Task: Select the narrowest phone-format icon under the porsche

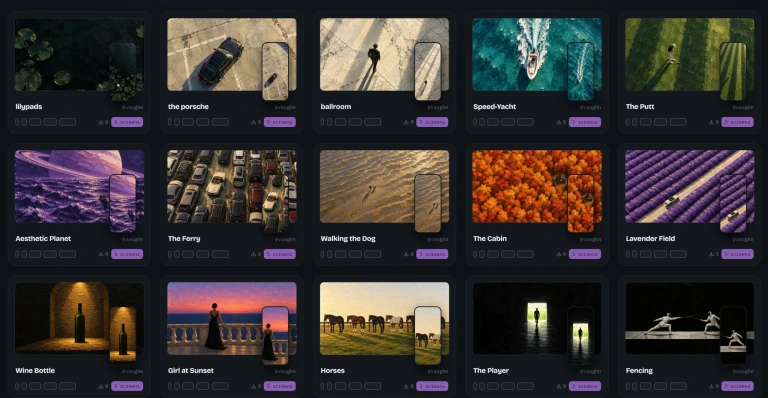Action: (x=170, y=122)
